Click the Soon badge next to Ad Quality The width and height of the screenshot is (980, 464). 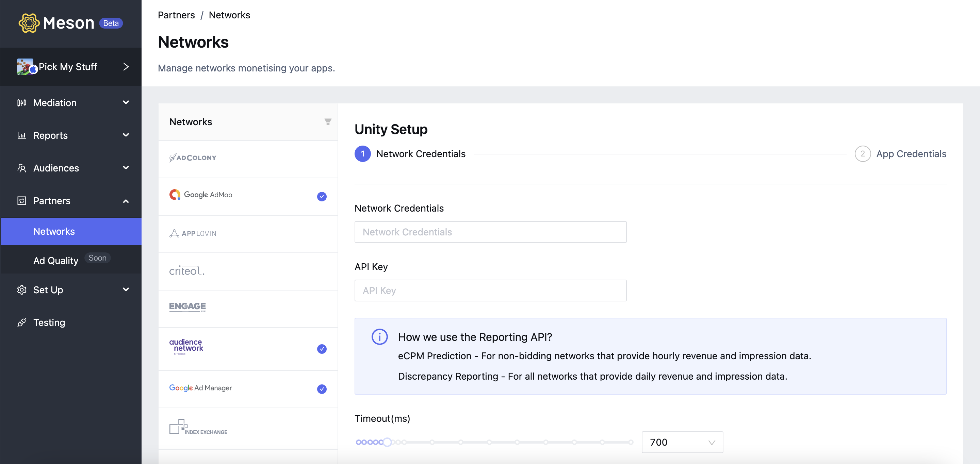[97, 258]
